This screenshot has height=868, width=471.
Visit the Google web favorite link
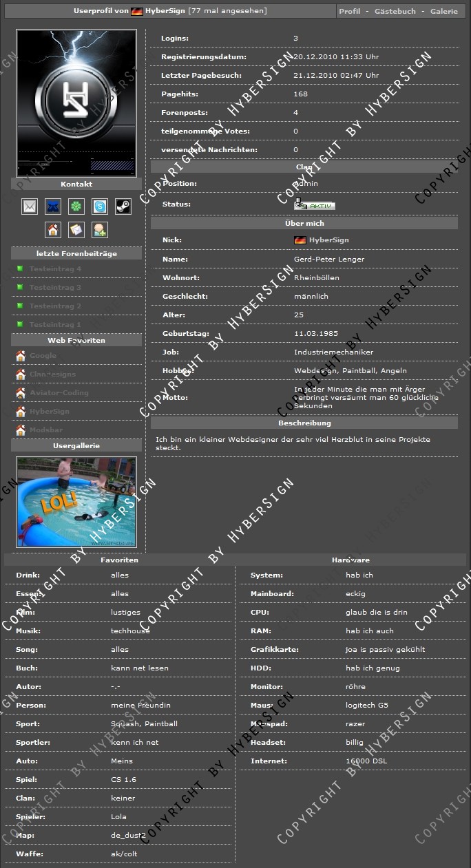point(43,356)
